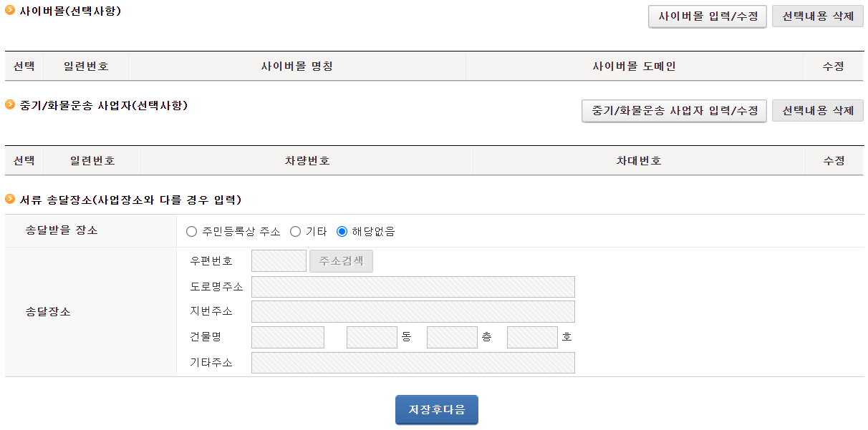The width and height of the screenshot is (868, 430).
Task: Click the orange bullet icon beside 사이버몰(선택사항)
Action: [10, 10]
